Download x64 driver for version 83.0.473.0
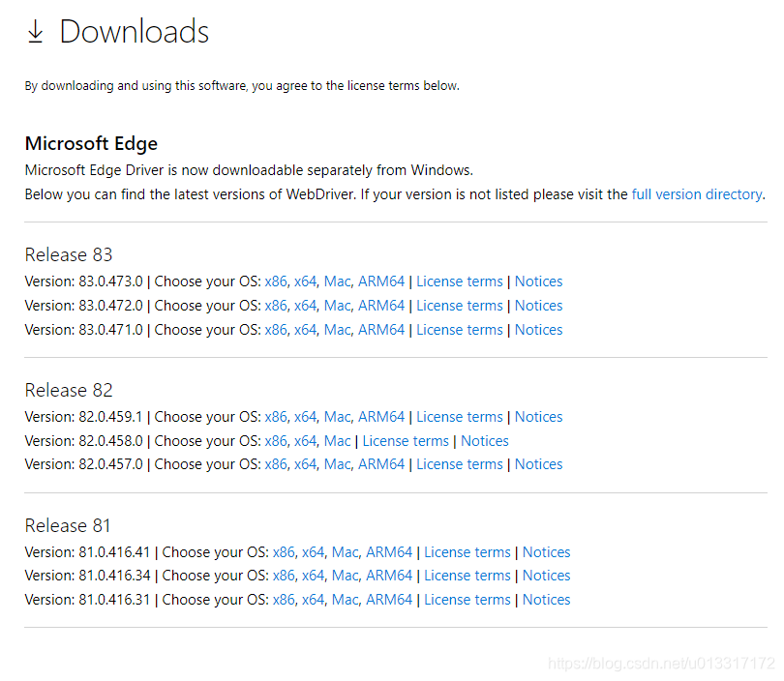 click(306, 281)
